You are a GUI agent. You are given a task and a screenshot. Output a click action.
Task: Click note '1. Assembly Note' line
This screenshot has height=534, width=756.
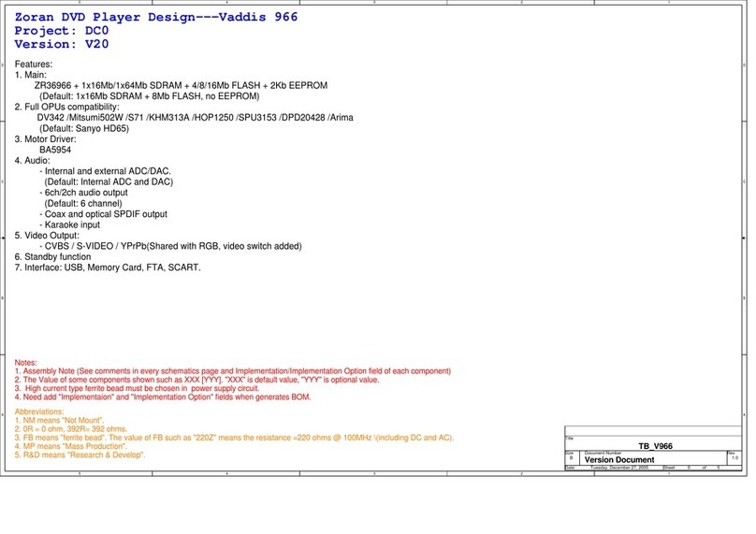click(x=233, y=371)
